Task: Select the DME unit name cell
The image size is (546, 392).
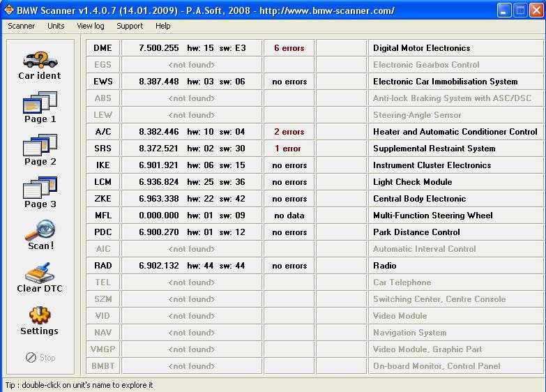Action: 103,48
